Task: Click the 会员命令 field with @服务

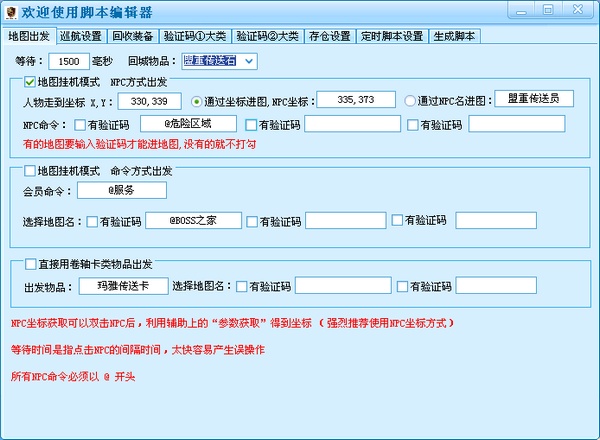Action: pyautogui.click(x=122, y=190)
